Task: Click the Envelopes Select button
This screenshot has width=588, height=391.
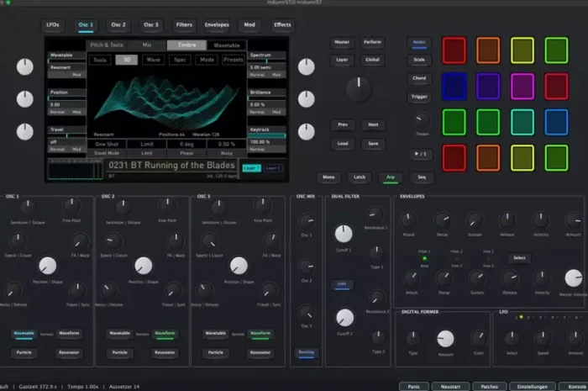Action: pos(519,258)
